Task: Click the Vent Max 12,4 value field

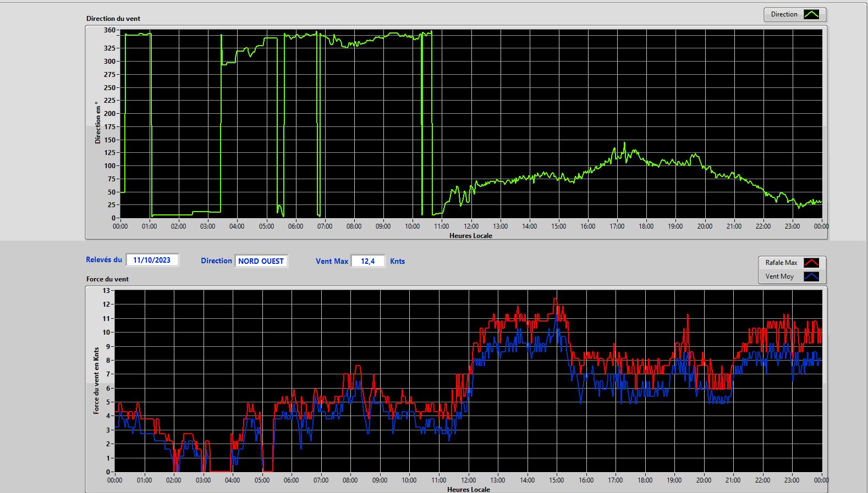Action: [367, 261]
